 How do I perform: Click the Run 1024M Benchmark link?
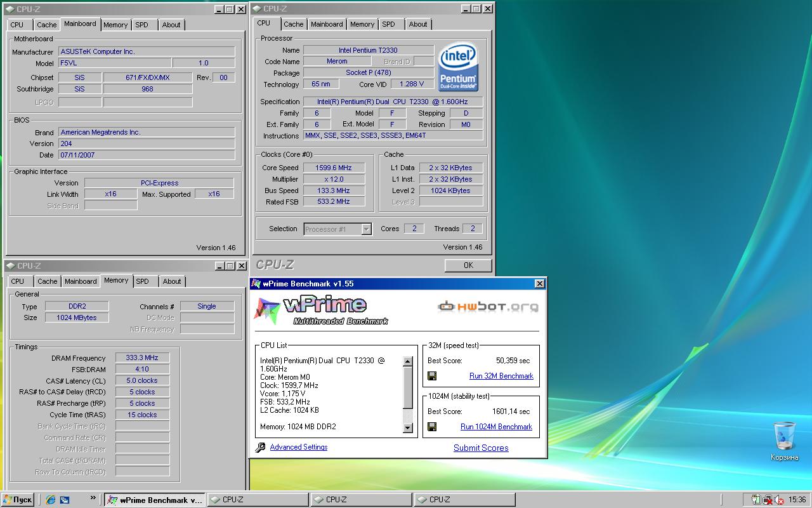coord(496,427)
